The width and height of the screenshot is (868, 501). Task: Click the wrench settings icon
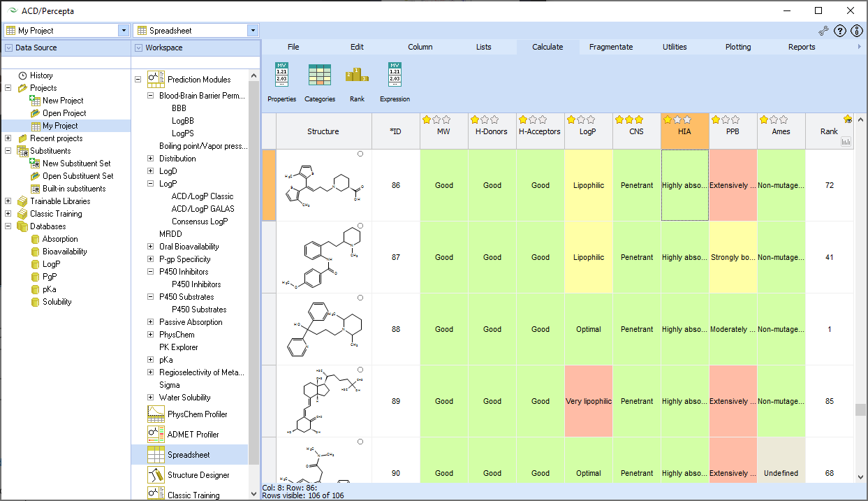[x=822, y=31]
